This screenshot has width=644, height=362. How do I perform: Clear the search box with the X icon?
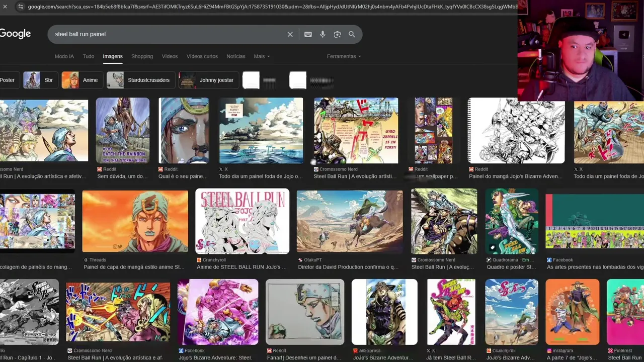click(290, 34)
